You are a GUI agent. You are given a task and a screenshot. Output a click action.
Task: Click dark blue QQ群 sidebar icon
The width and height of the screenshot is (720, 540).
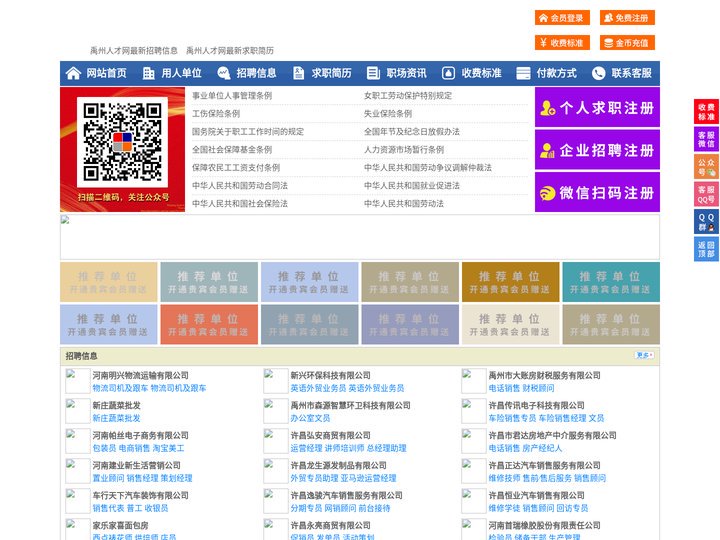tap(706, 222)
